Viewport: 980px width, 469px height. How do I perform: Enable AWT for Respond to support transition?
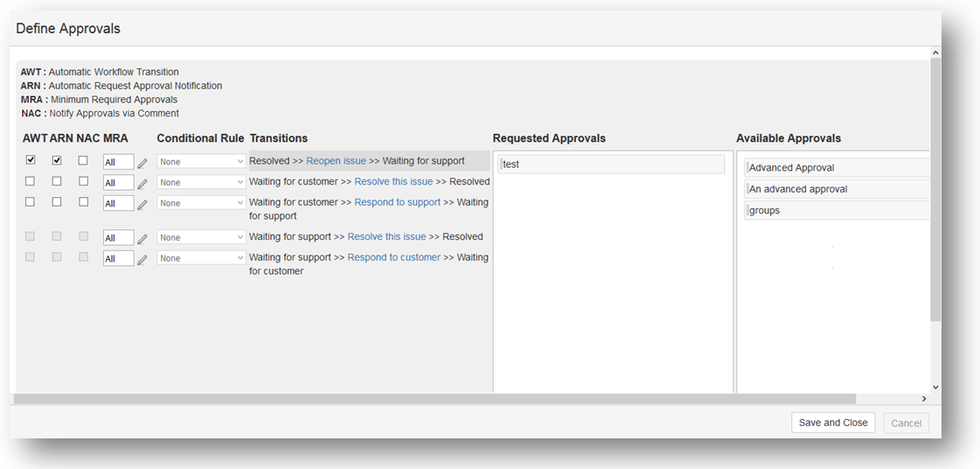pyautogui.click(x=31, y=202)
